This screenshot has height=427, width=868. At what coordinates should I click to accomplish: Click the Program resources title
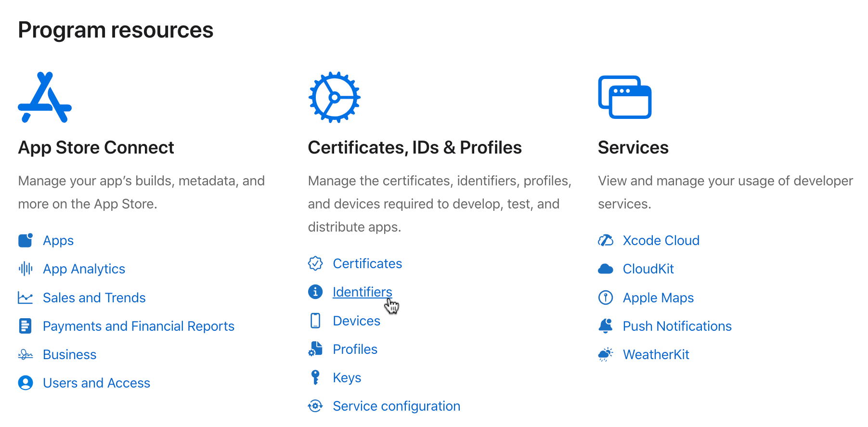116,30
